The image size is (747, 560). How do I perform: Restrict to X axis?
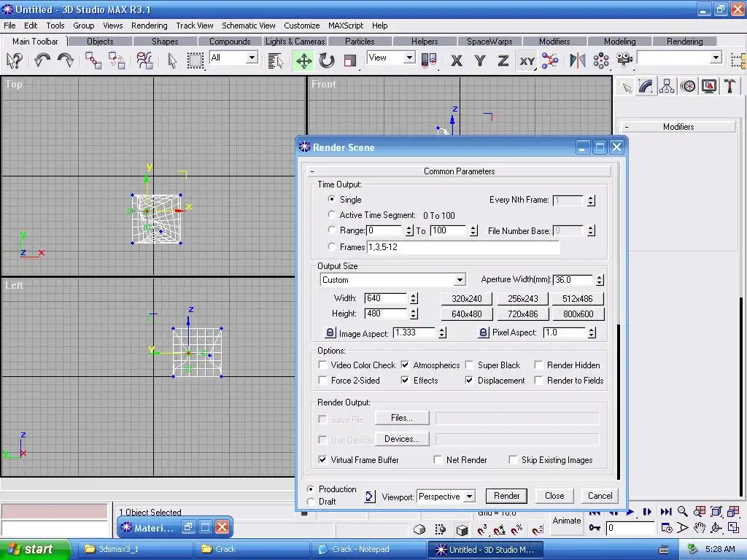click(x=457, y=61)
